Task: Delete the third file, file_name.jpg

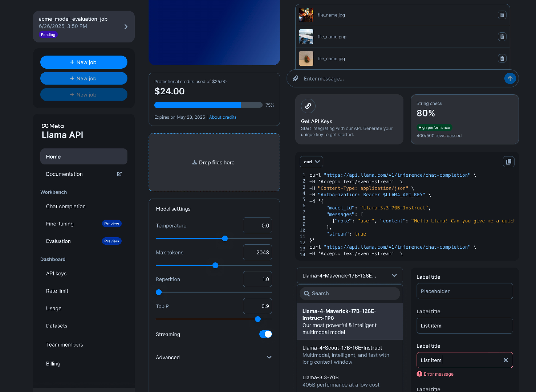Action: (502, 59)
